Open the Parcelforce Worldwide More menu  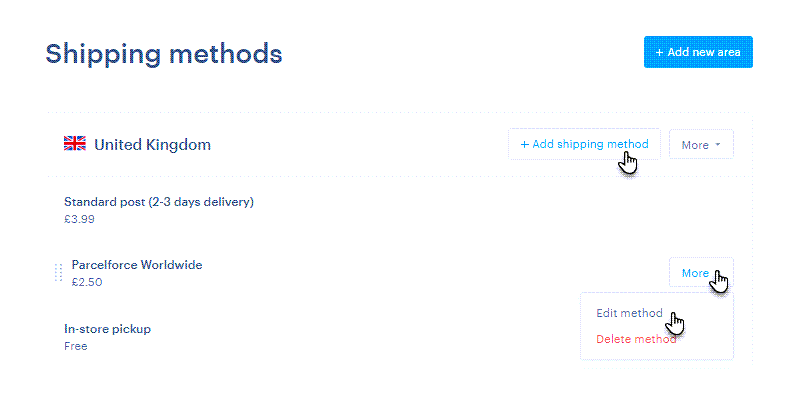[x=701, y=273]
